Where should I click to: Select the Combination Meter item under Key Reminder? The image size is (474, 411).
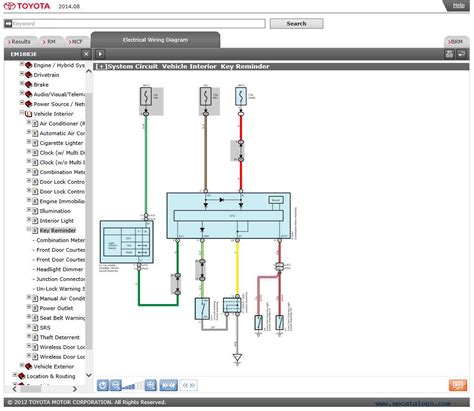coord(60,240)
